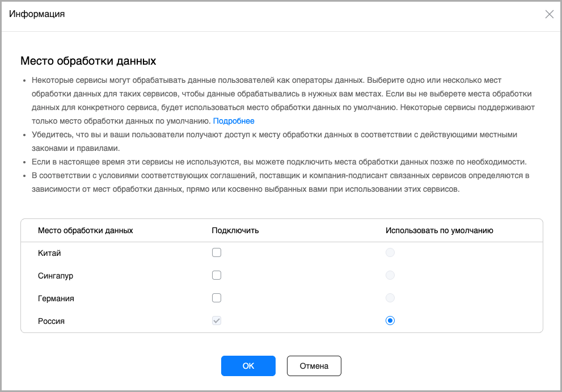Viewport: 562px width, 392px height.
Task: Click the Германия row label
Action: coord(56,298)
